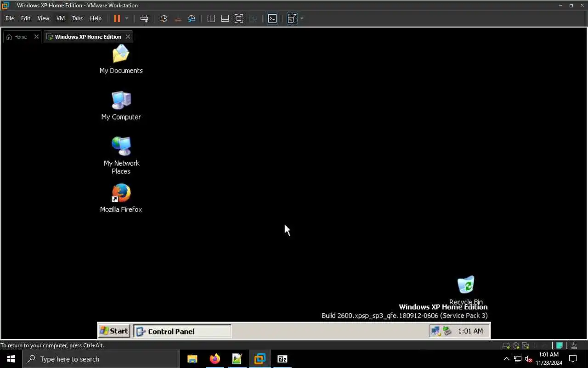Open 7-Zip from the host taskbar
This screenshot has height=368, width=588.
pyautogui.click(x=282, y=359)
